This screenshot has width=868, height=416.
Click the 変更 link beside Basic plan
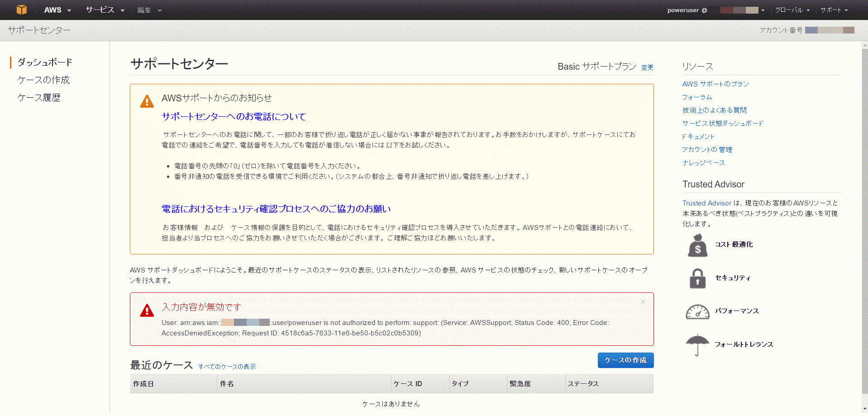(x=647, y=67)
